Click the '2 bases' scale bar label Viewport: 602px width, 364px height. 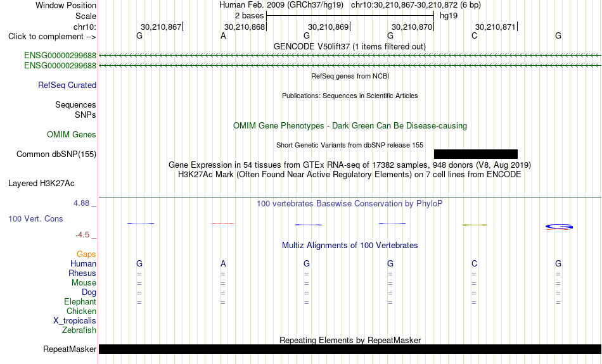pos(250,16)
